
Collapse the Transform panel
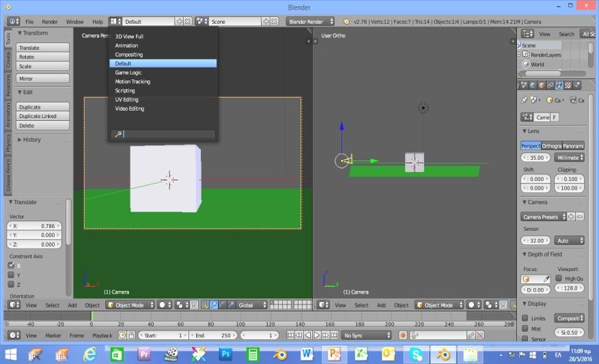tap(33, 33)
